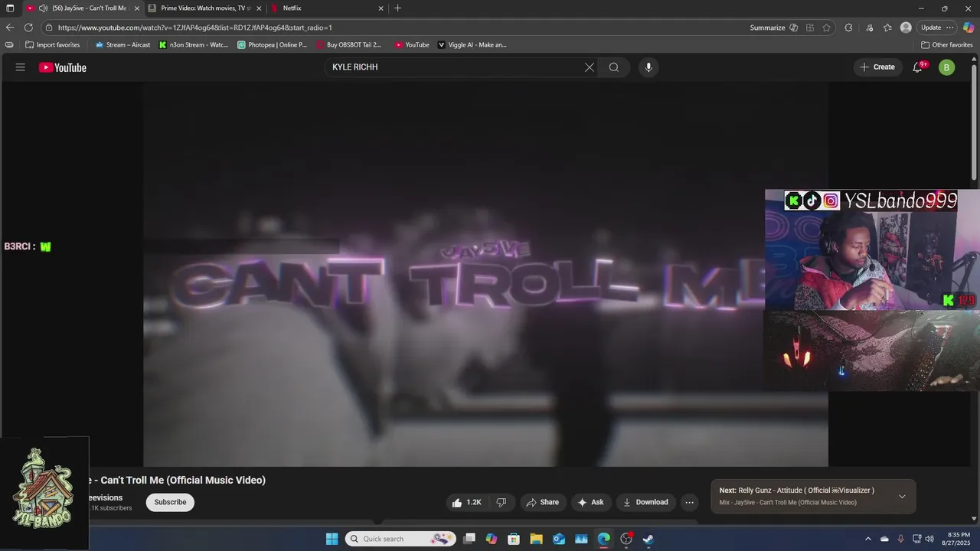980x551 pixels.
Task: Mute the YouTube tab audio icon
Action: pos(43,8)
